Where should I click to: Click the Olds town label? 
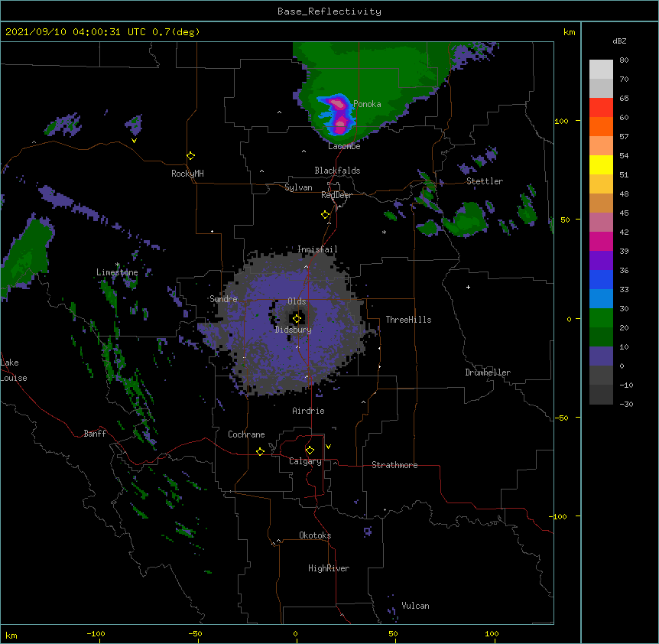pyautogui.click(x=297, y=301)
